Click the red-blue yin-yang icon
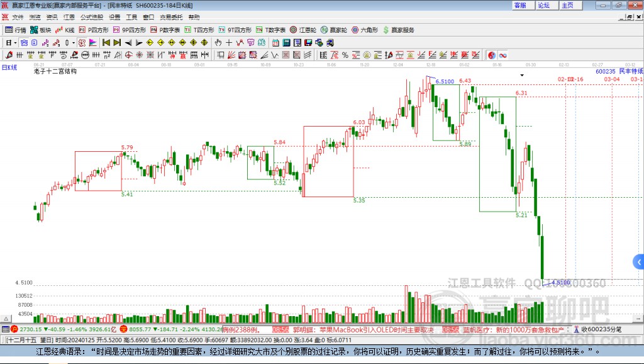Screen dimensions: 644x364 [x=492, y=55]
